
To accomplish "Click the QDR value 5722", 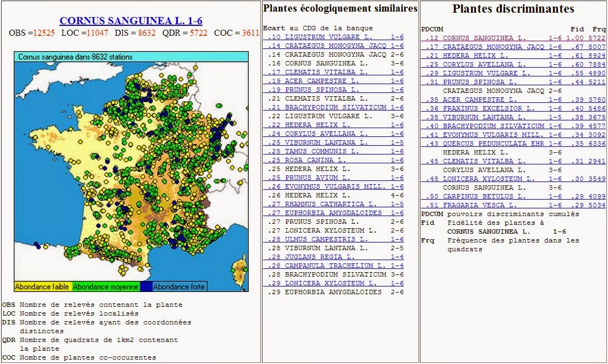I will (x=198, y=33).
